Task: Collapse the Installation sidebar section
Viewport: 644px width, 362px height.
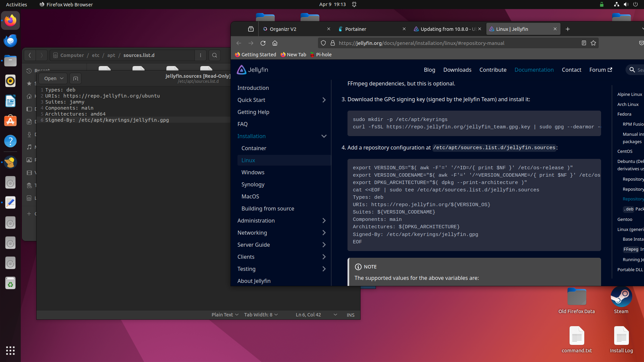Action: tap(324, 136)
